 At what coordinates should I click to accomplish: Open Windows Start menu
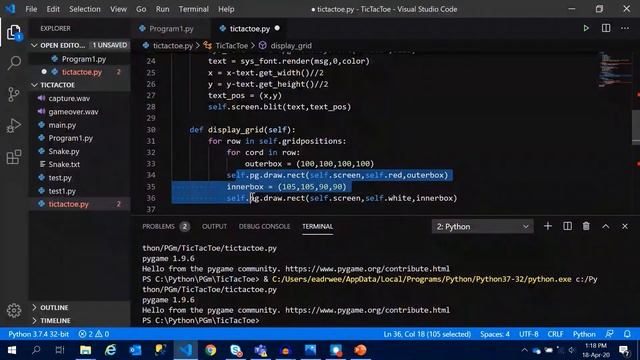12,350
